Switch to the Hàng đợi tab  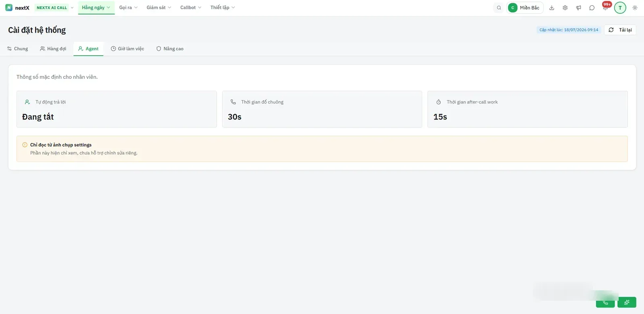click(x=53, y=49)
